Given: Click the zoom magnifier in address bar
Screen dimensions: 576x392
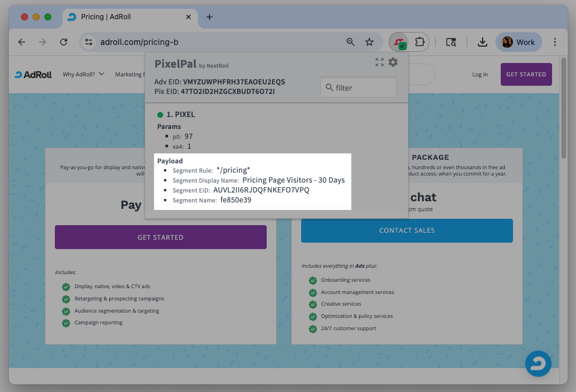Looking at the screenshot, I should pos(350,42).
